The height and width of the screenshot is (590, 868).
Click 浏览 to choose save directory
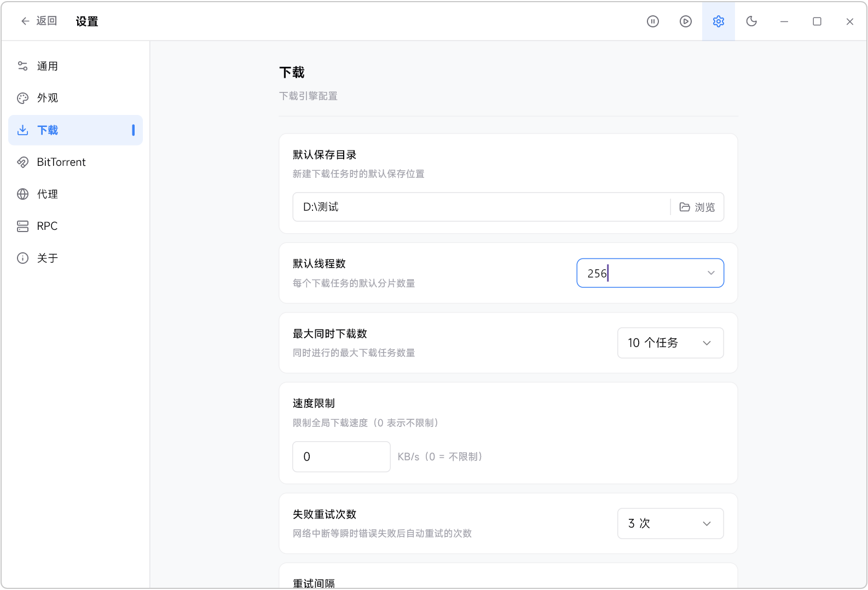(x=697, y=207)
